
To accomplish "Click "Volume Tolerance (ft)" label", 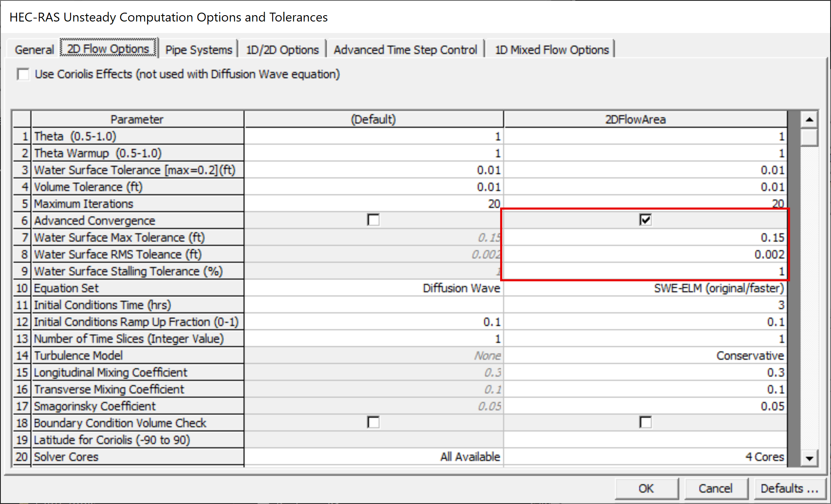I will point(88,187).
